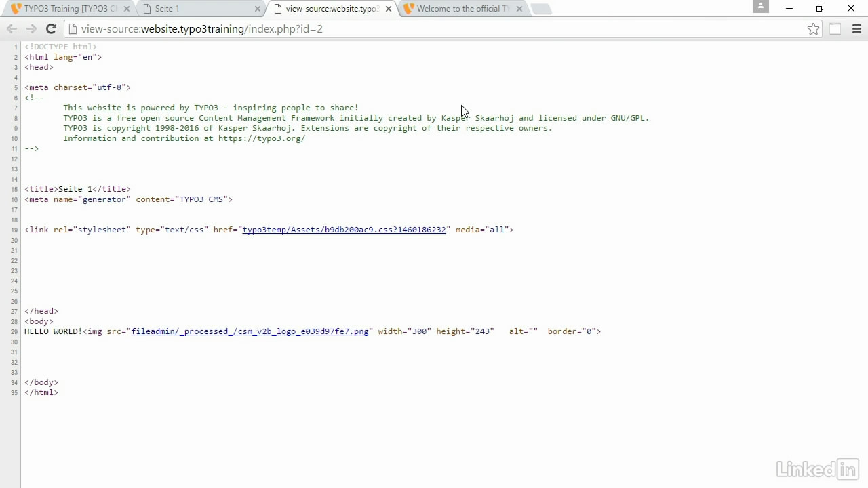
Task: Open the csm_v2b_logo PNG image link
Action: (x=250, y=331)
